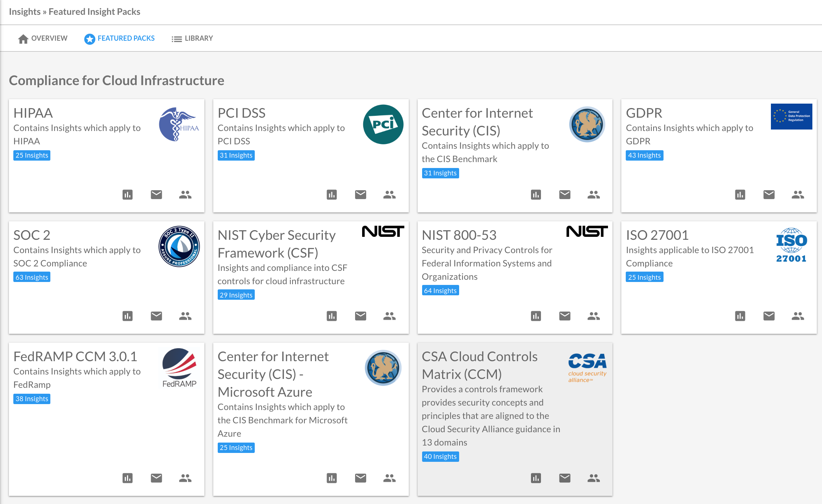The image size is (822, 504).
Task: Click the chart icon on SOC 2 card
Action: [127, 316]
